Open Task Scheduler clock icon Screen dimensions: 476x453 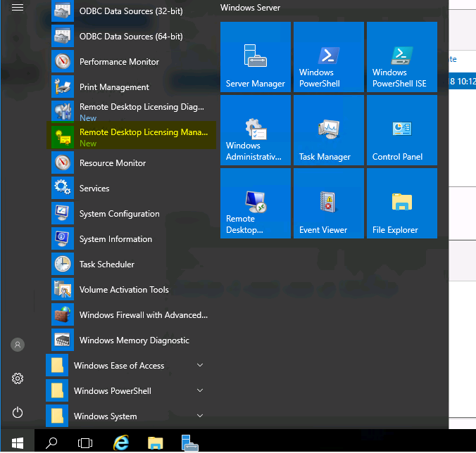(x=63, y=264)
